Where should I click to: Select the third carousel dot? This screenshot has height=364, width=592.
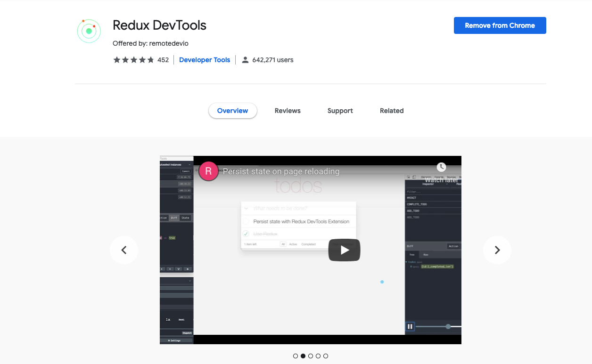pos(311,356)
